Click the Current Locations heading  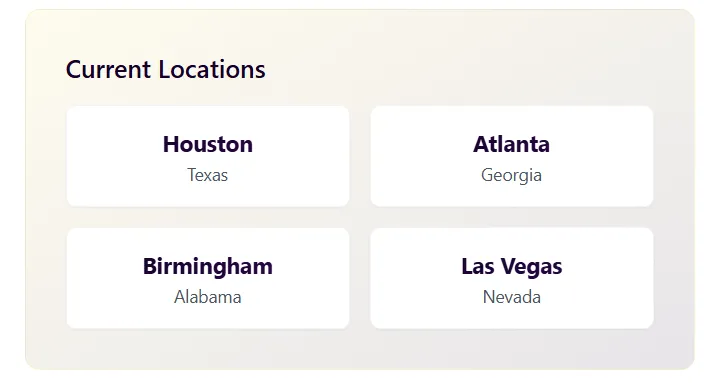[x=166, y=70]
